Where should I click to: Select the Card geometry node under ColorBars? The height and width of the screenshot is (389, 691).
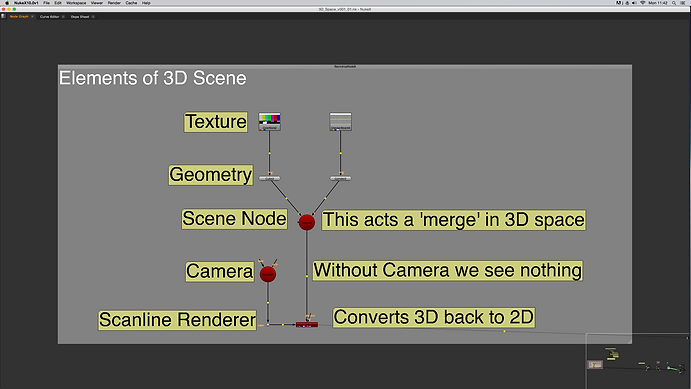coord(269,178)
